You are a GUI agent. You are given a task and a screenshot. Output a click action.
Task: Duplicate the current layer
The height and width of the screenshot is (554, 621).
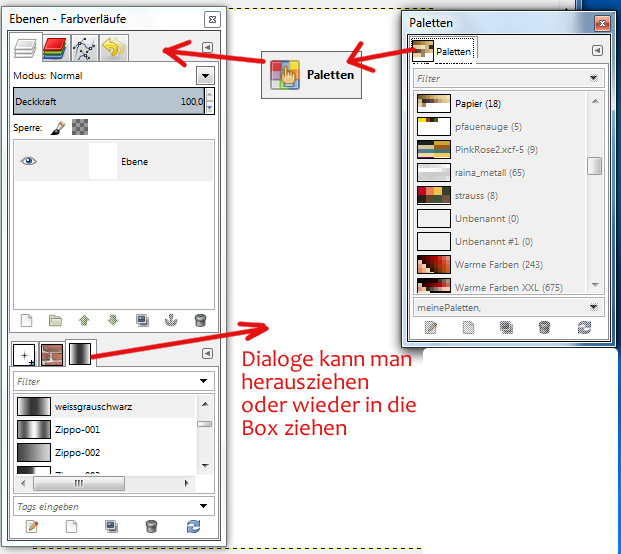[142, 320]
